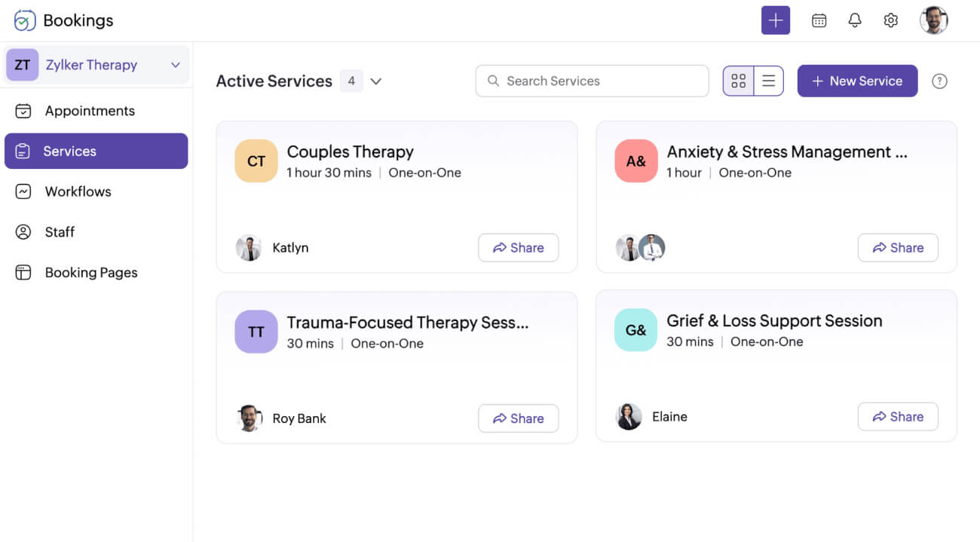Click the Appointments sidebar icon
Screen dimensions: 980x542
[x=23, y=111]
